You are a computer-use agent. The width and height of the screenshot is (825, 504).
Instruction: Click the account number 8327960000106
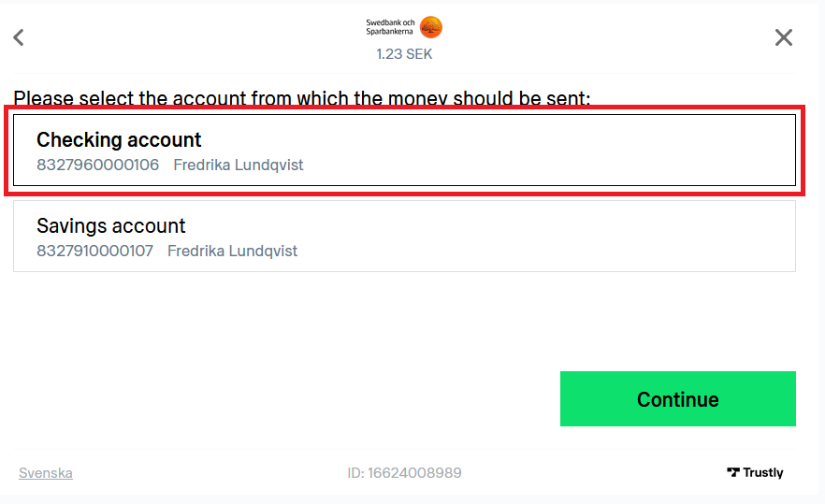click(98, 165)
